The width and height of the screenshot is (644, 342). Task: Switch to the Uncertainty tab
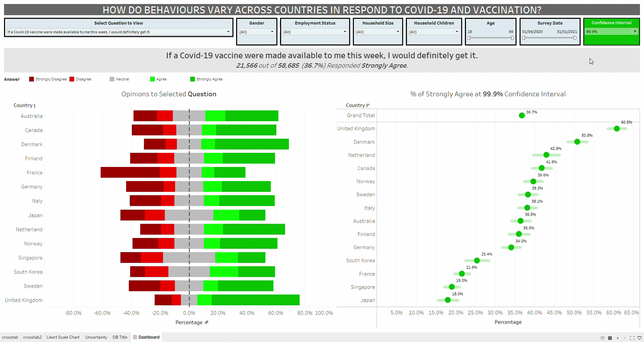[x=96, y=337]
